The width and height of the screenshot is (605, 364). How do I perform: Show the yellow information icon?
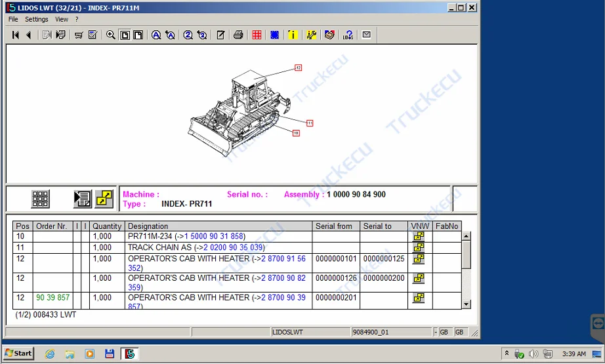293,35
